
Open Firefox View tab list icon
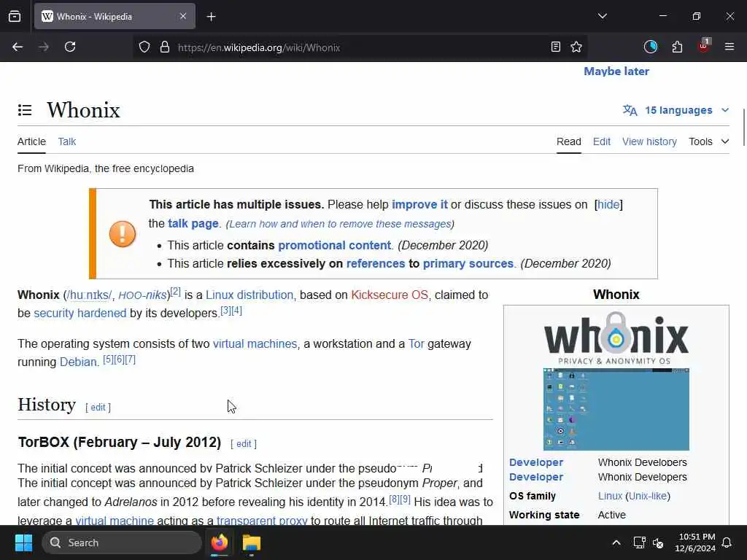point(15,16)
